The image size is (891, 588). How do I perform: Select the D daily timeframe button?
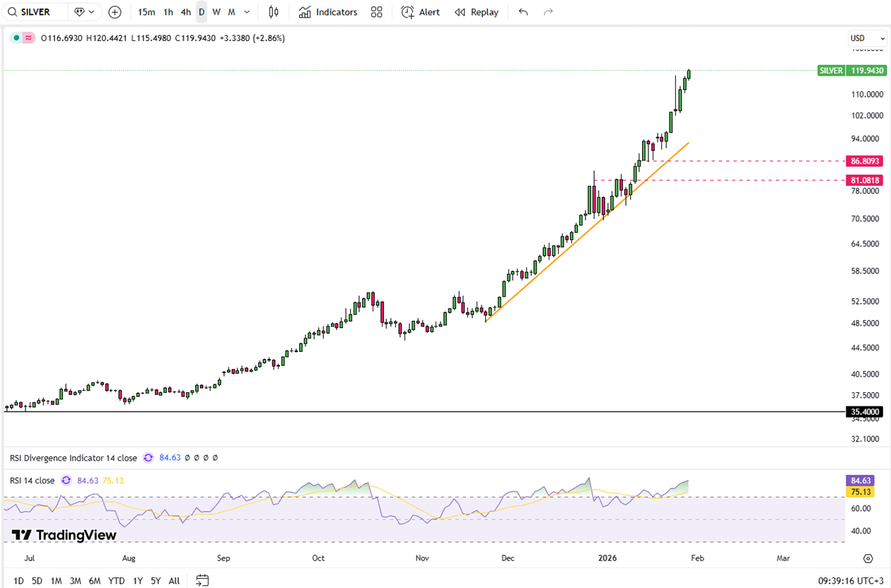(202, 12)
